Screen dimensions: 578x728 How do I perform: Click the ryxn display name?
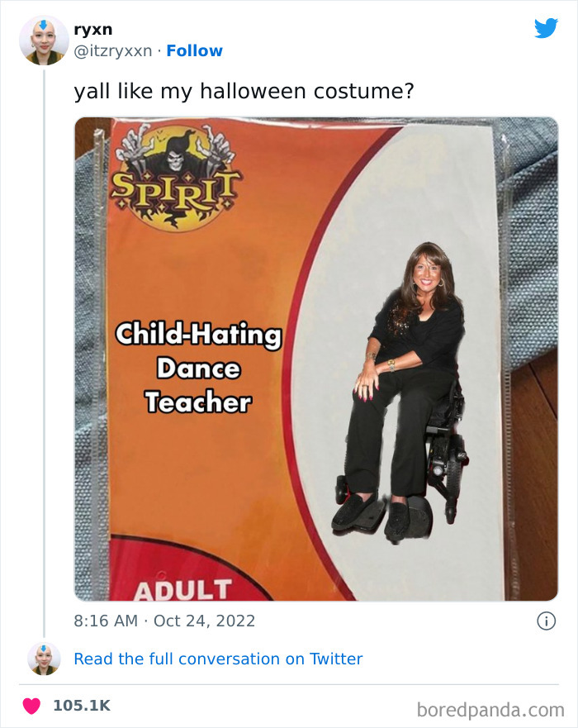coord(93,28)
